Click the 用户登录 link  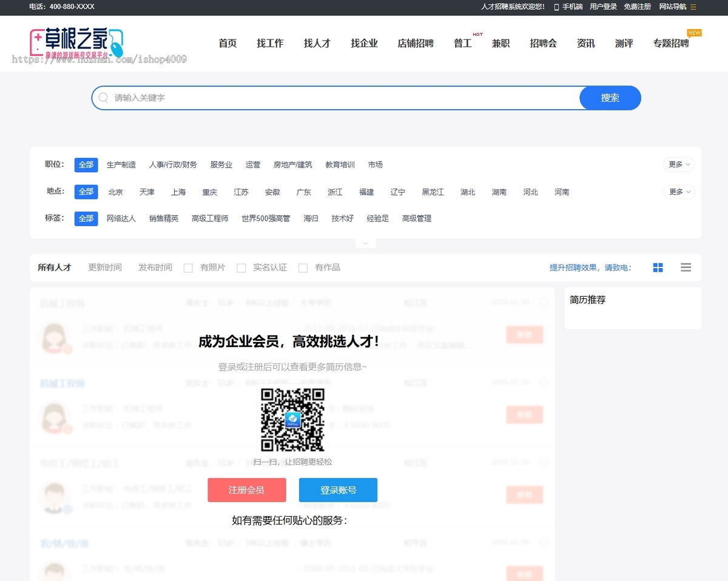604,7
